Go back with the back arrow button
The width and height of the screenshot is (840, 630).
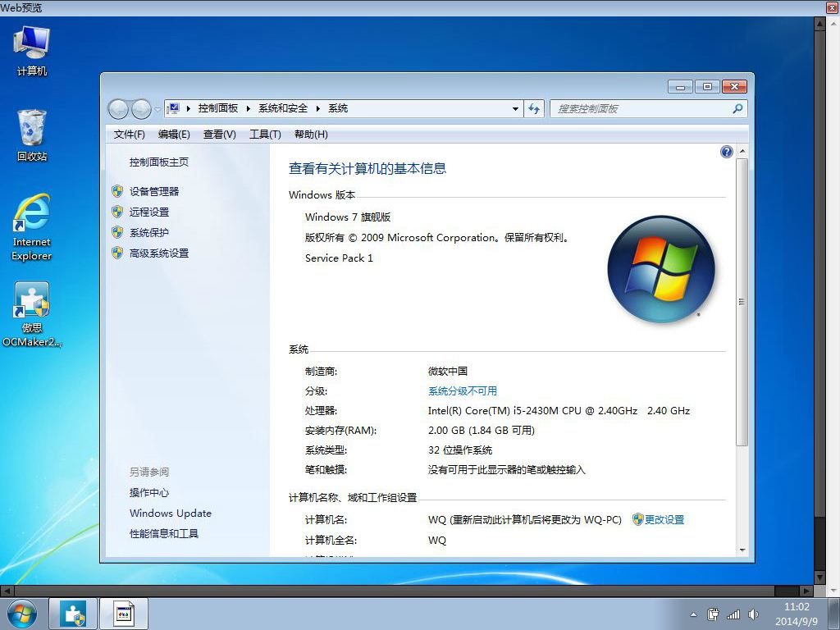(x=118, y=109)
